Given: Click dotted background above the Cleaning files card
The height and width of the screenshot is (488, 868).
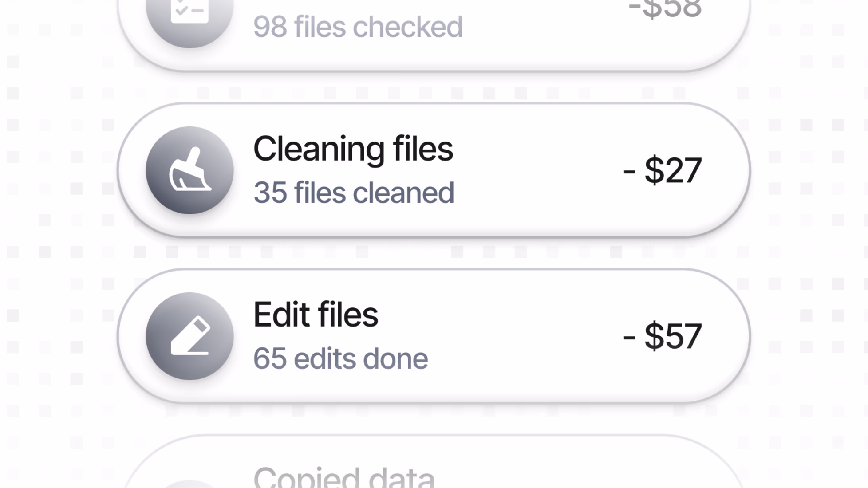Looking at the screenshot, I should (434, 87).
